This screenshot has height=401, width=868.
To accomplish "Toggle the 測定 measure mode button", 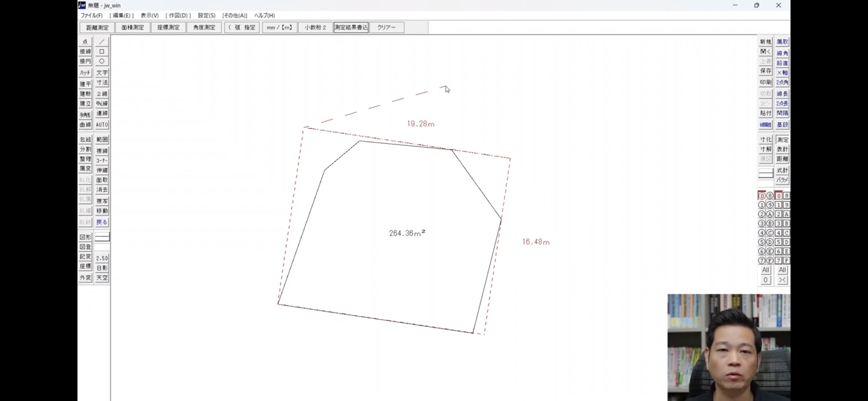I will point(782,139).
